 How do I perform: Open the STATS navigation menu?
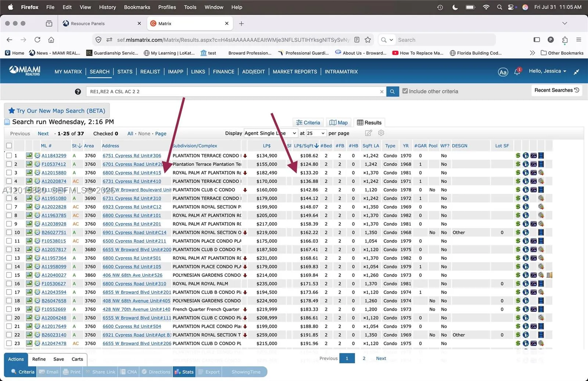pos(125,72)
